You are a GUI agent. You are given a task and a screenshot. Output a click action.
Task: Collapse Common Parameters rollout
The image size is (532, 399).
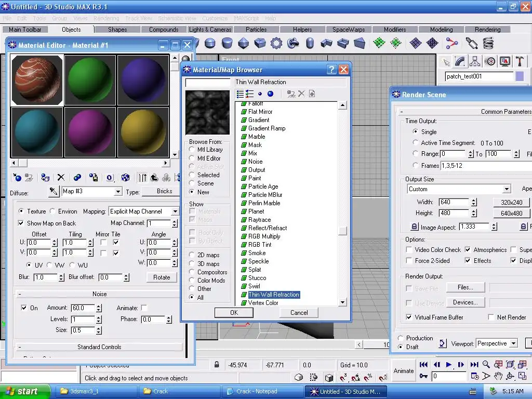465,112
